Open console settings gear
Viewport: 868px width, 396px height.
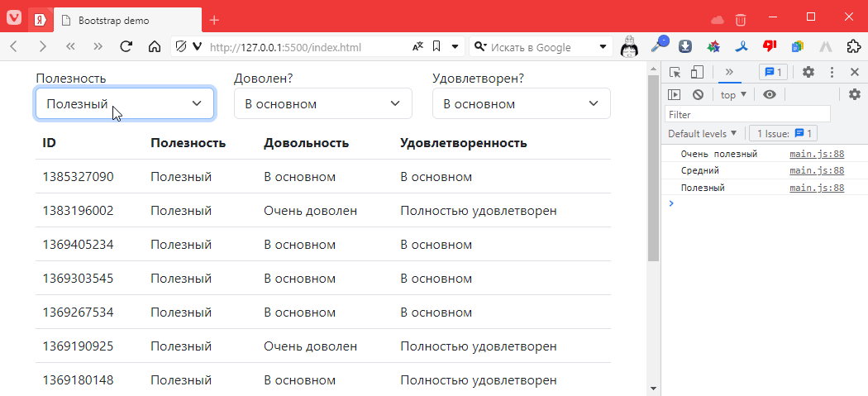855,94
